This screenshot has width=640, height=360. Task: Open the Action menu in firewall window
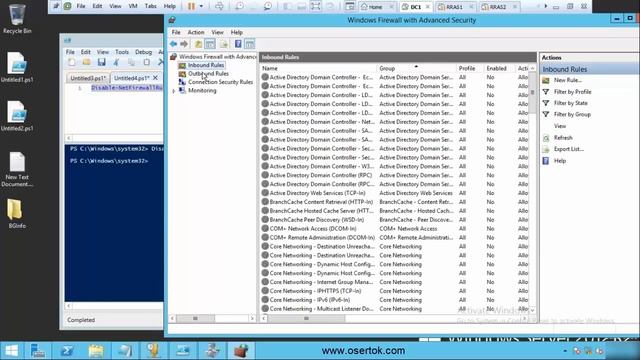(196, 32)
